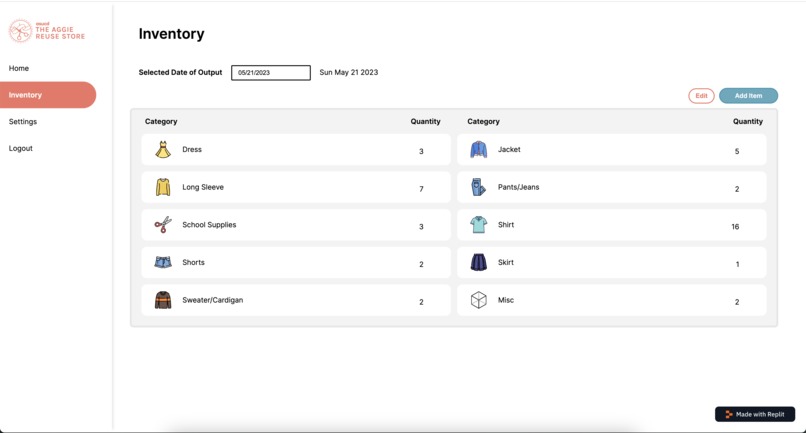Click the yellow Dress category icon
806x433 pixels.
[x=163, y=150]
